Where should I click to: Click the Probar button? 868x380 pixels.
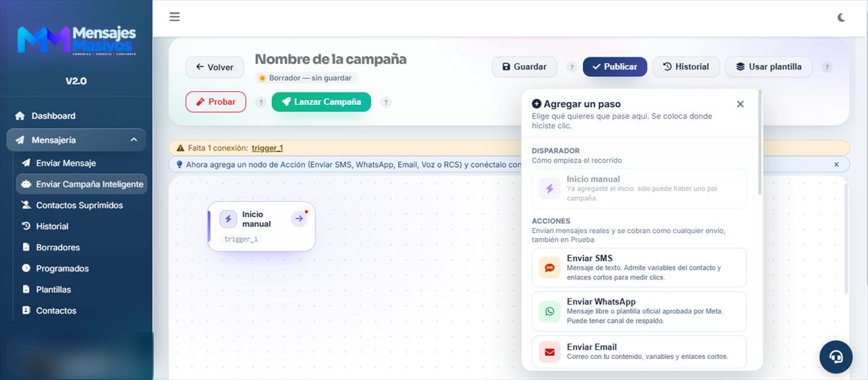pyautogui.click(x=216, y=102)
